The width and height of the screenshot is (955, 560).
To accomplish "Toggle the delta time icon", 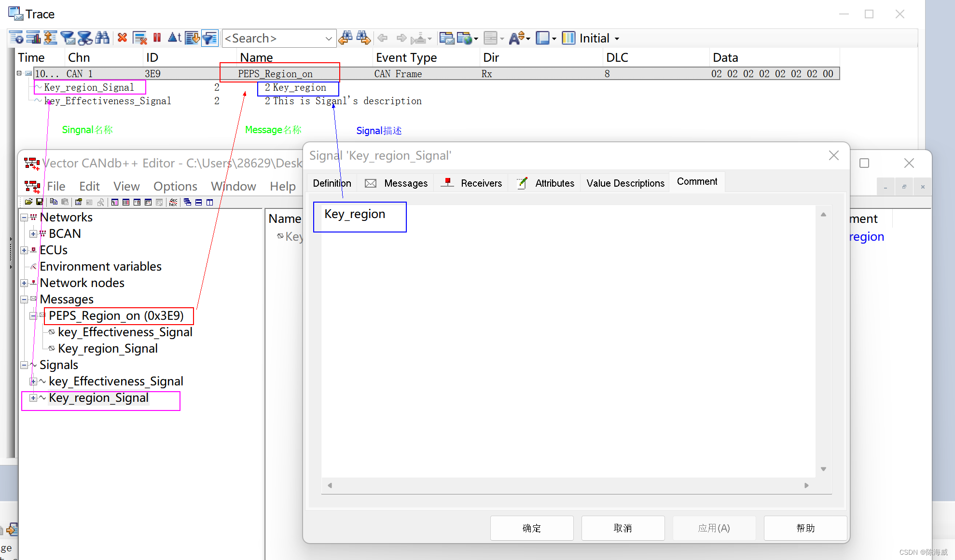I will coord(174,38).
